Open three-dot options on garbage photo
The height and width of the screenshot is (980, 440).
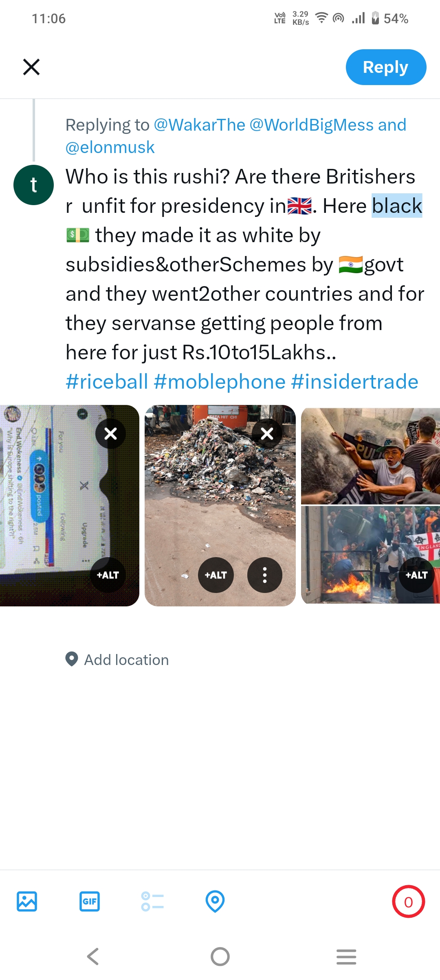click(265, 575)
